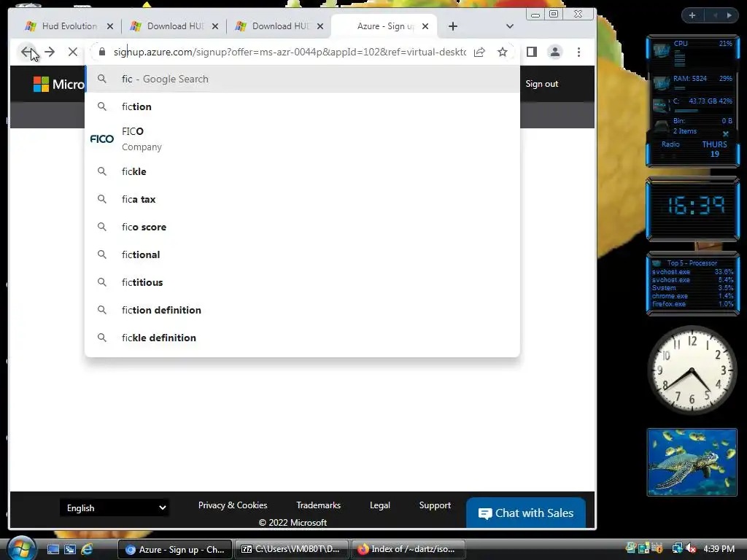Image resolution: width=747 pixels, height=560 pixels.
Task: Click the forward navigation arrow
Action: coord(50,52)
